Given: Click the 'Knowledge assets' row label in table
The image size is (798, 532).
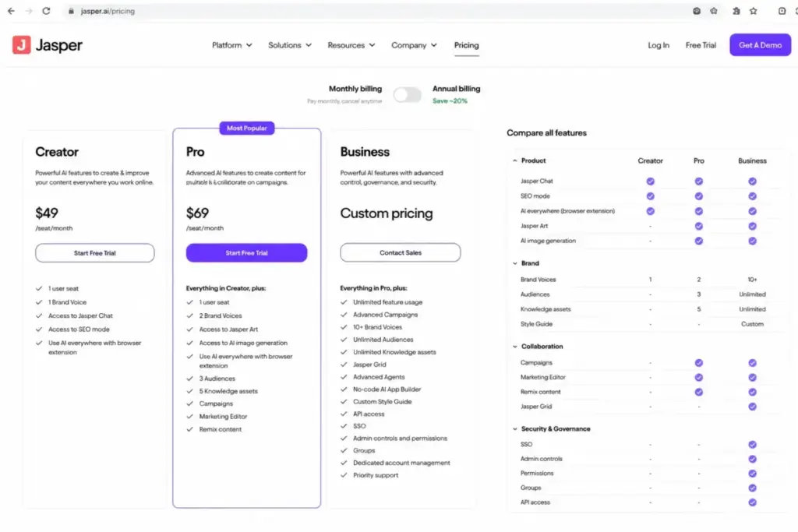Looking at the screenshot, I should (x=545, y=309).
